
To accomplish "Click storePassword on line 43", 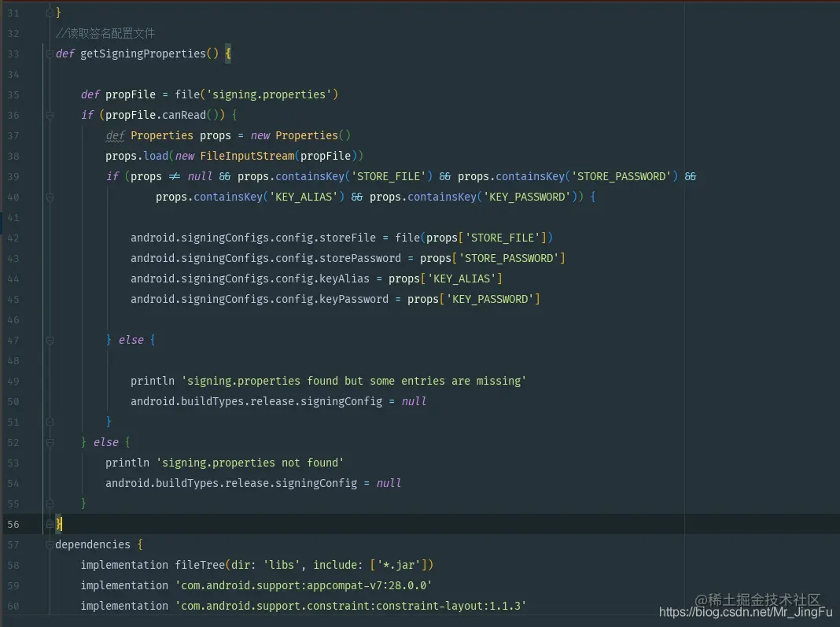I will pyautogui.click(x=360, y=258).
